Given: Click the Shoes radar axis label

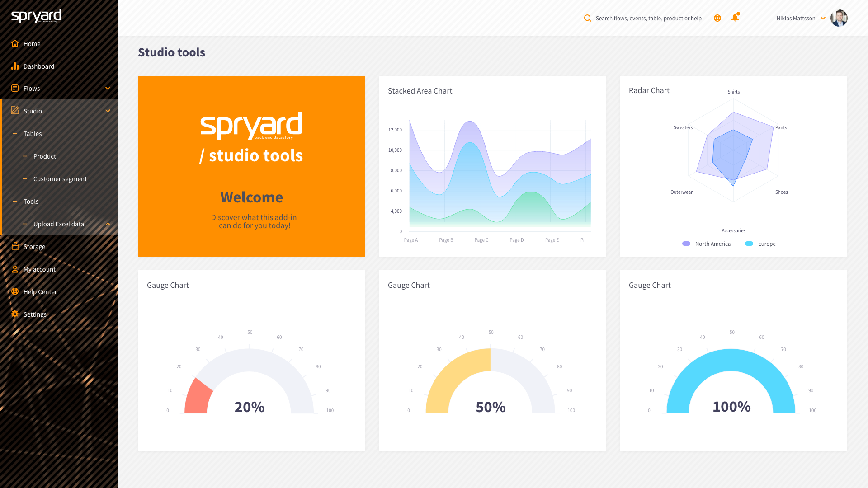Looking at the screenshot, I should click(782, 192).
